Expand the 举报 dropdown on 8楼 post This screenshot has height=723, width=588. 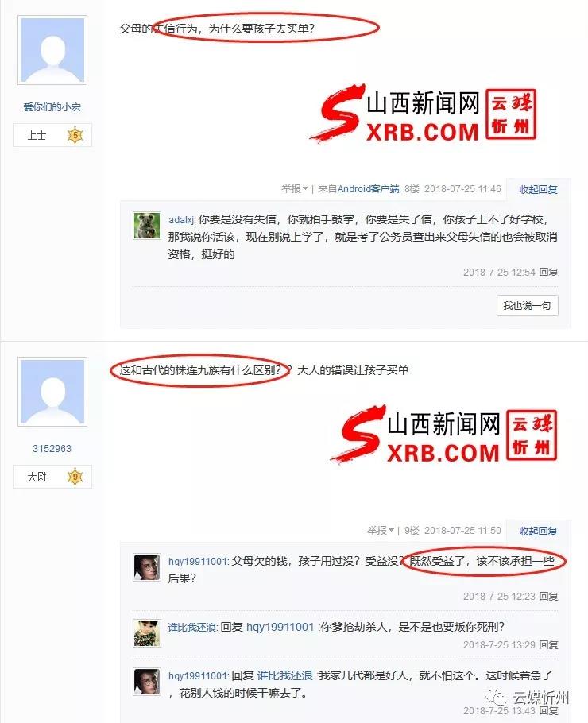pos(295,188)
